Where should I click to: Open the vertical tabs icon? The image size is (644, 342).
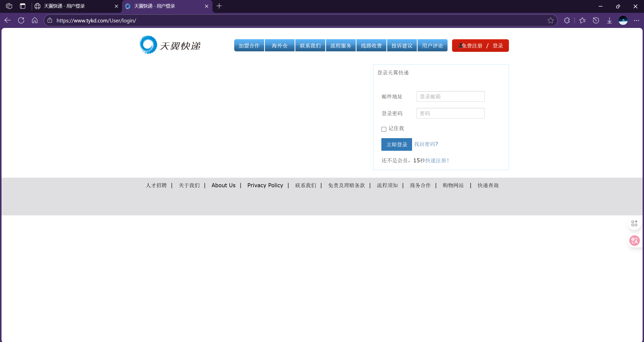point(23,6)
